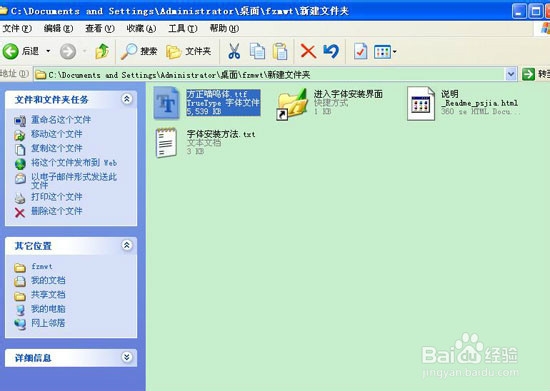Click 删除这个文件 link
The image size is (550, 391).
click(x=57, y=211)
